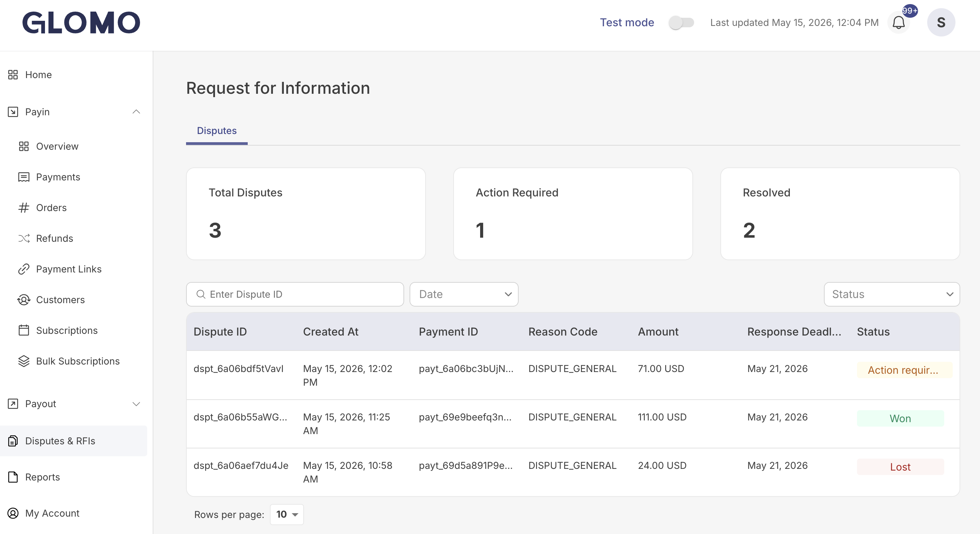Image resolution: width=980 pixels, height=534 pixels.
Task: Open the Payments menu item
Action: pos(58,177)
